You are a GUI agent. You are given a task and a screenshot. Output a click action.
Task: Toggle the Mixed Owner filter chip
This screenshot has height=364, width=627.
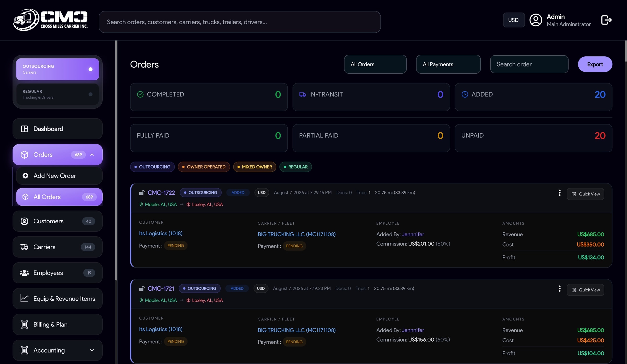(x=254, y=167)
